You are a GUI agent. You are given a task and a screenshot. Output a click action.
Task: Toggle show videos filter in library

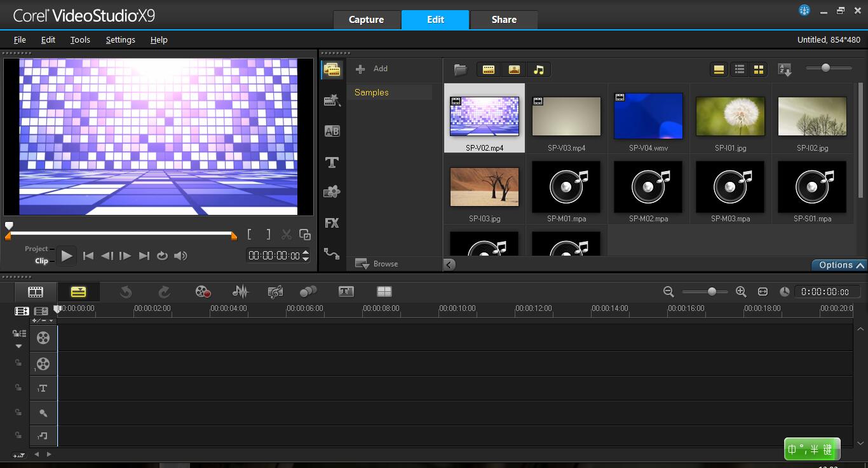(489, 69)
